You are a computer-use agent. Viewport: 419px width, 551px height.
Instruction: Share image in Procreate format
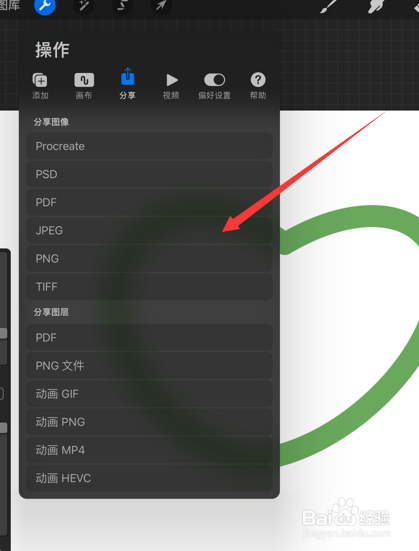click(x=149, y=146)
